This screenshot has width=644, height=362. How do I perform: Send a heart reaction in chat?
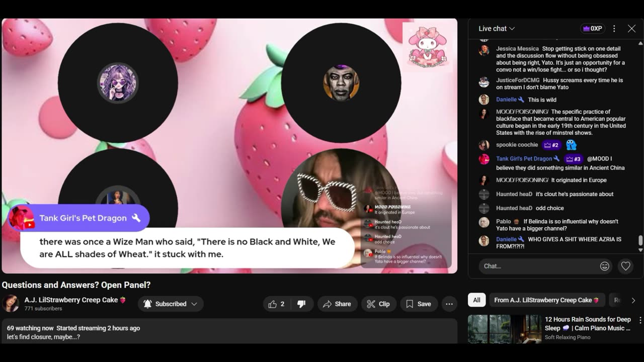click(x=625, y=266)
